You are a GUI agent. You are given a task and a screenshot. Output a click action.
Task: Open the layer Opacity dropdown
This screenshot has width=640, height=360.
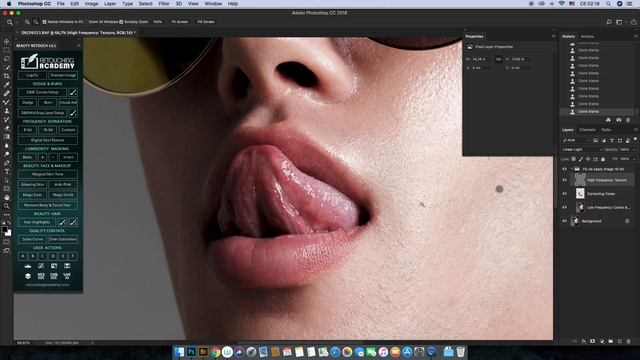tap(633, 150)
